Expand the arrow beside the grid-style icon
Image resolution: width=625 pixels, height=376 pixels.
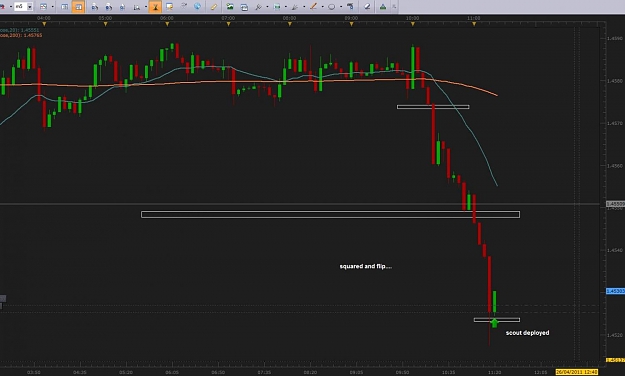tap(53, 7)
